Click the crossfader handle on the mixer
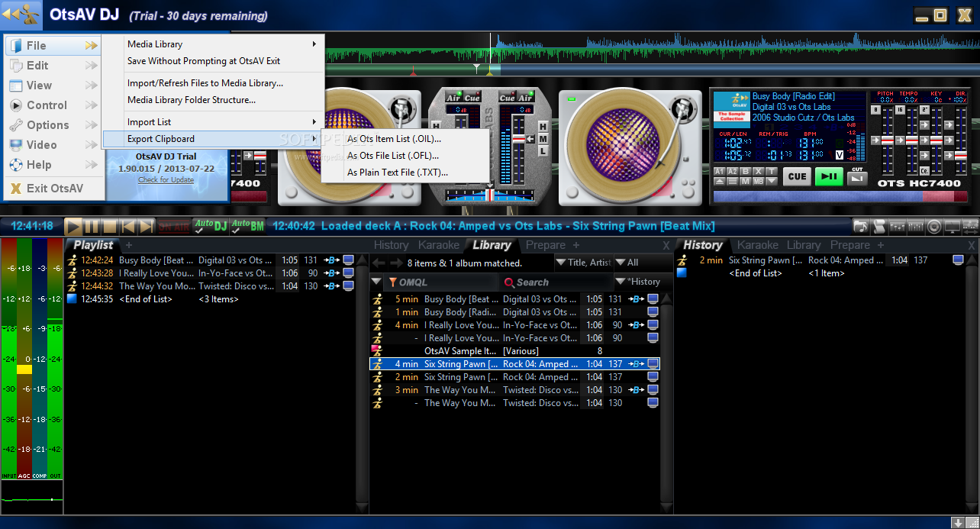 (x=490, y=196)
